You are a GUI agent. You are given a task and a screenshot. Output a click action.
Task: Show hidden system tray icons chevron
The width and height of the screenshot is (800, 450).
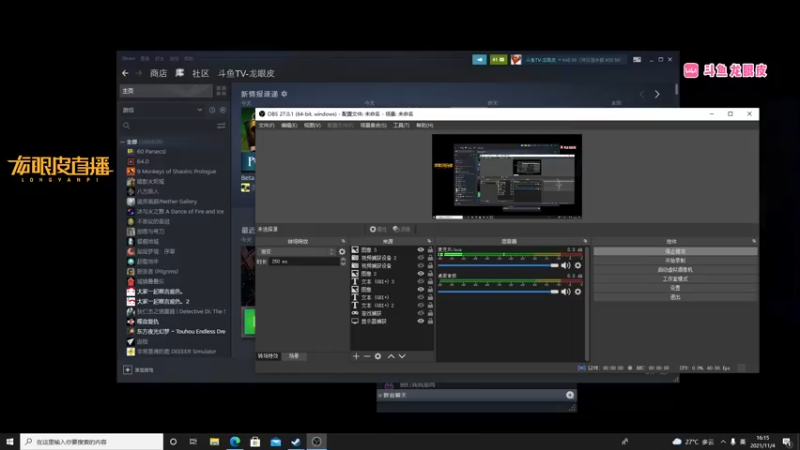(723, 442)
